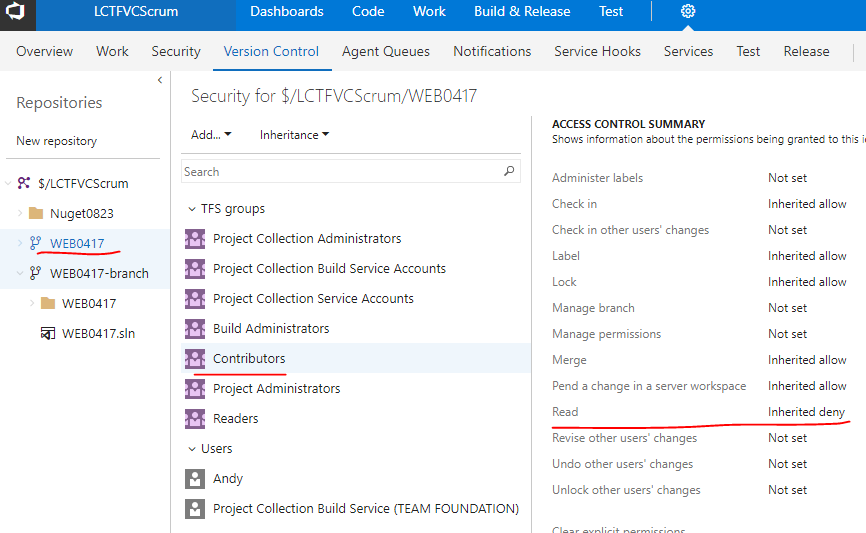
Task: Click the WEB0417-branch branch icon
Action: click(x=36, y=273)
